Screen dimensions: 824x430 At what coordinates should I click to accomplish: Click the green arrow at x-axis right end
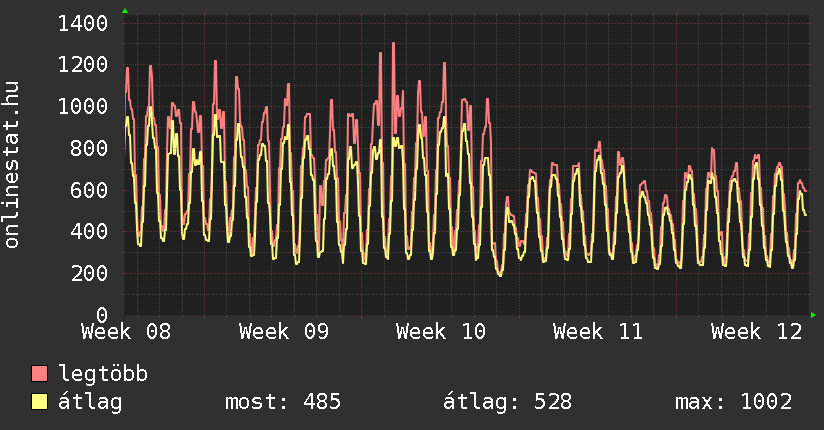(814, 315)
